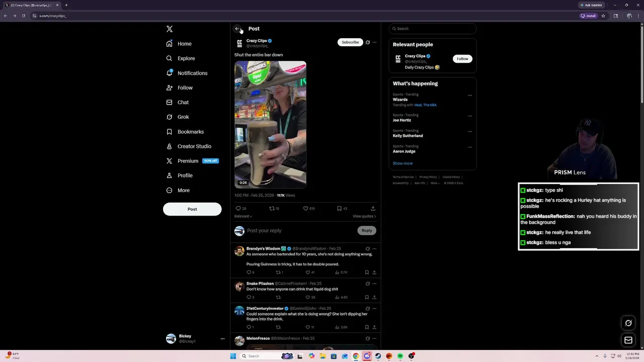Screen dimensions: 644x362
Task: Select the Crazy Clips browser tab
Action: [31, 5]
